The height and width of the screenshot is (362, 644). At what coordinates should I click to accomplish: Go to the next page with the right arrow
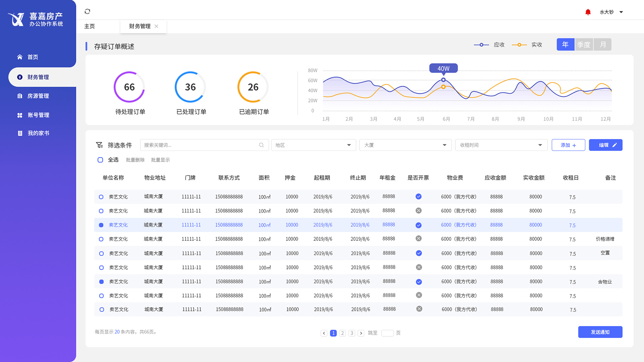pos(361,333)
